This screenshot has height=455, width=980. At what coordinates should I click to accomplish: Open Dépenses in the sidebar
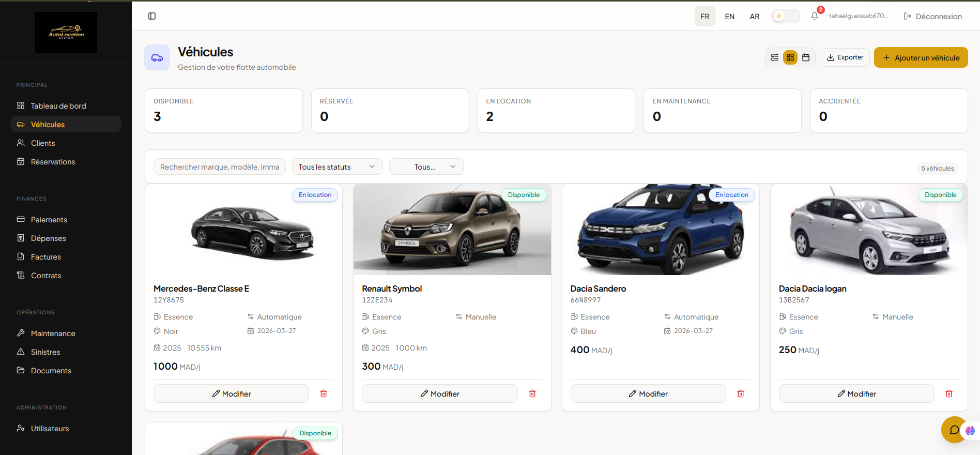(x=66, y=238)
